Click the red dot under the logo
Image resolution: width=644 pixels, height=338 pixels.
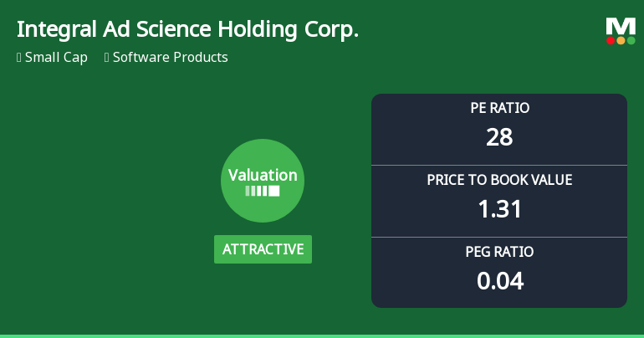click(x=611, y=40)
